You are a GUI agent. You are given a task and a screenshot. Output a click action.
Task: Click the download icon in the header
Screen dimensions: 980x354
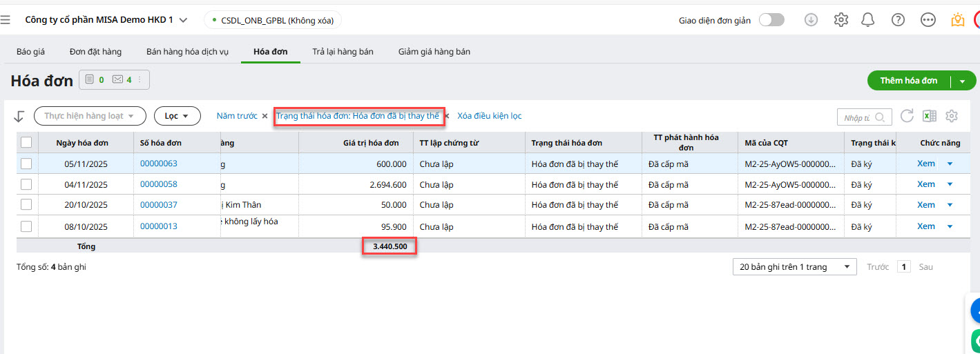tap(811, 20)
